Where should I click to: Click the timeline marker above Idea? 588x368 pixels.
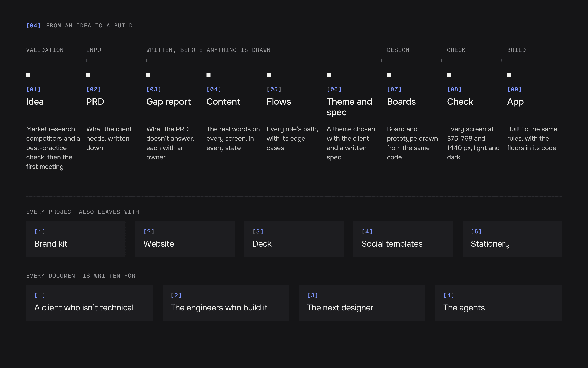[28, 75]
